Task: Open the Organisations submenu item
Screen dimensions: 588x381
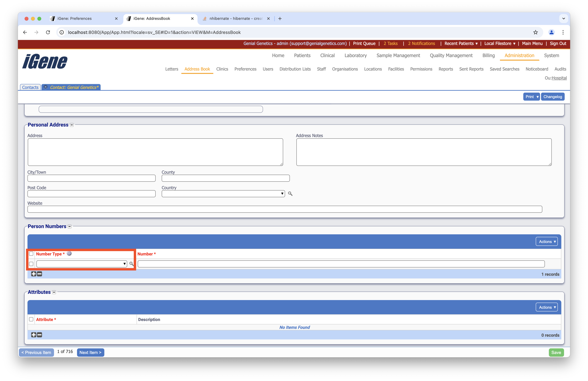Action: pyautogui.click(x=345, y=69)
